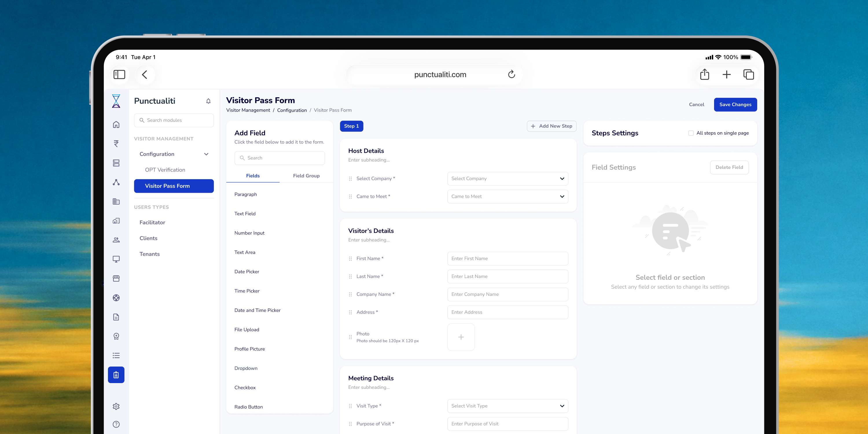Add the Date Picker field
Image resolution: width=868 pixels, height=434 pixels.
(x=247, y=272)
